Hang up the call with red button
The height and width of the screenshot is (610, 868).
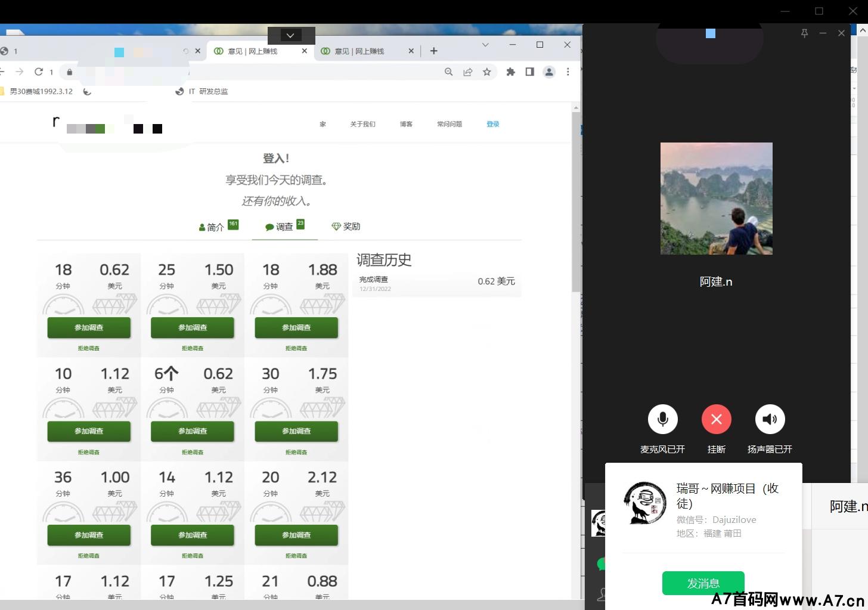716,419
